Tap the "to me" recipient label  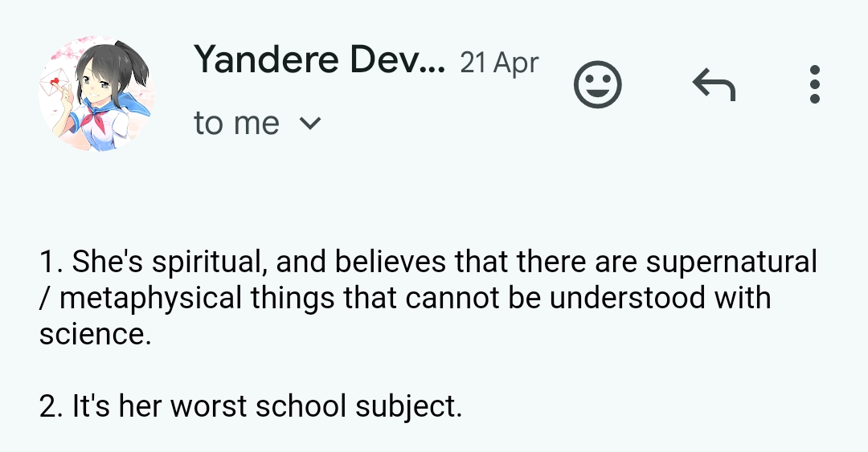pyautogui.click(x=236, y=124)
